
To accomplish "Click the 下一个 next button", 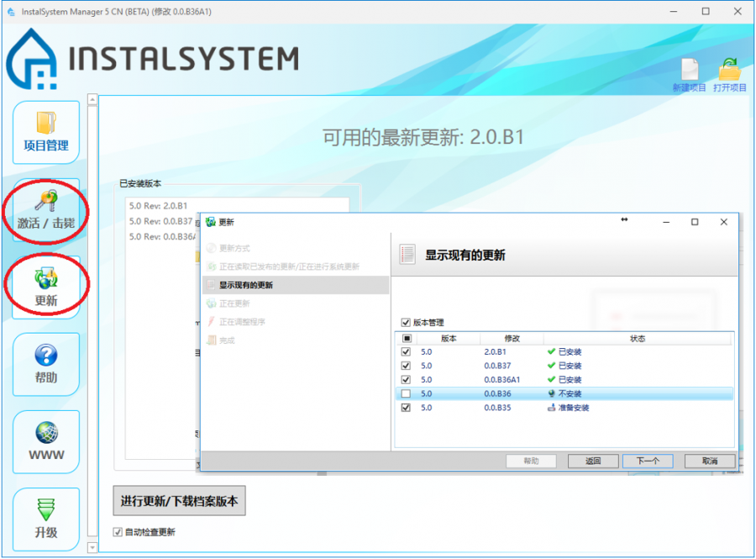I will pyautogui.click(x=648, y=461).
